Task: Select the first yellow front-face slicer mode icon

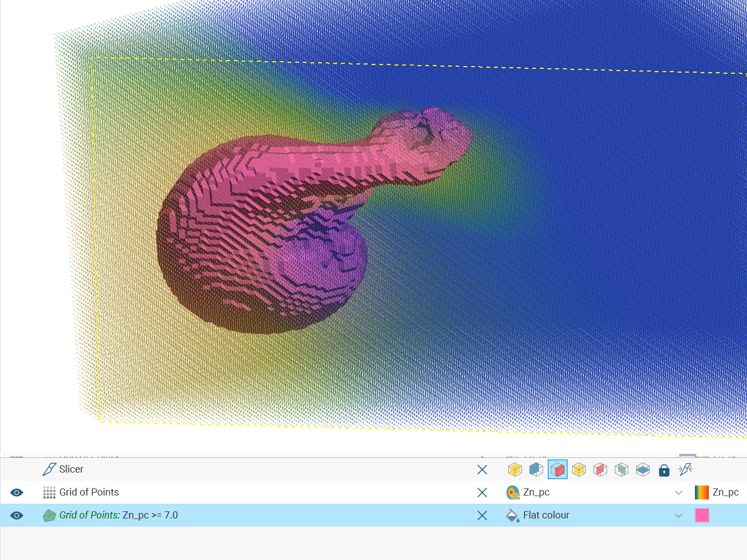Action: pyautogui.click(x=515, y=470)
